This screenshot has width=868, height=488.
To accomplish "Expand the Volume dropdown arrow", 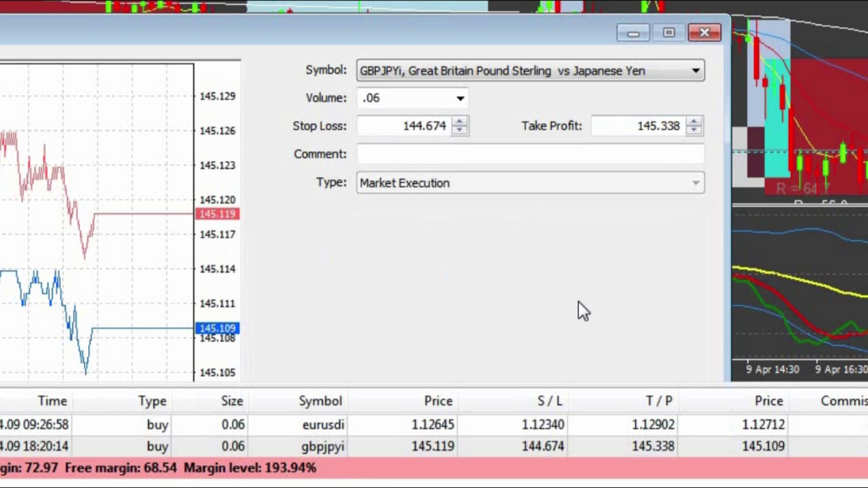I will click(460, 98).
